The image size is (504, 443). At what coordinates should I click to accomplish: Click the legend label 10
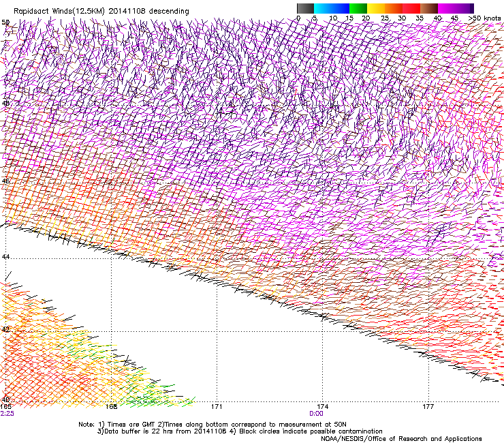coord(333,18)
